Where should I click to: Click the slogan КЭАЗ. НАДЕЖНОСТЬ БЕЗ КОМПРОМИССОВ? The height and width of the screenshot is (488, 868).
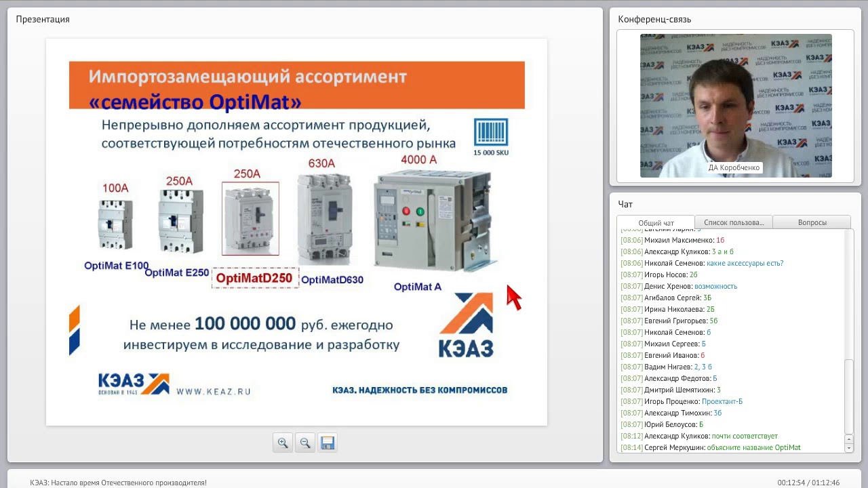click(x=420, y=390)
